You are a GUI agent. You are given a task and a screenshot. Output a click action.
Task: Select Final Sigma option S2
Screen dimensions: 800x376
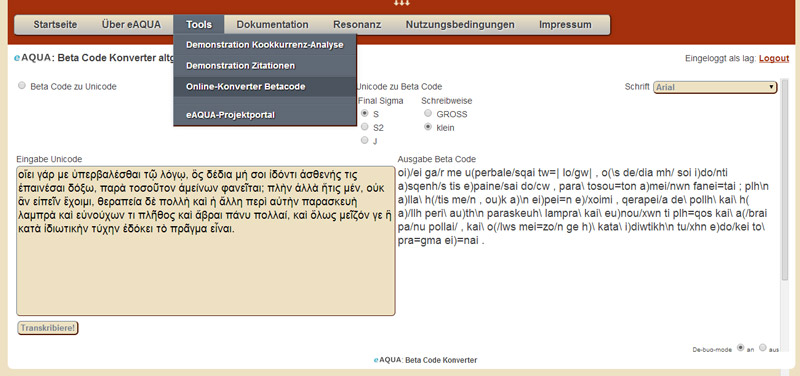(x=364, y=127)
